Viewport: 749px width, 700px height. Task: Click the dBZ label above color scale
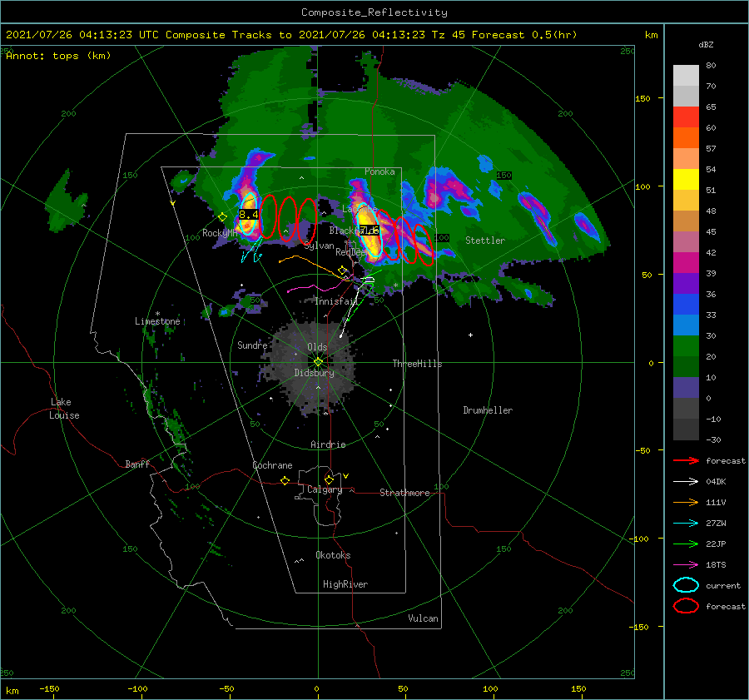point(706,44)
